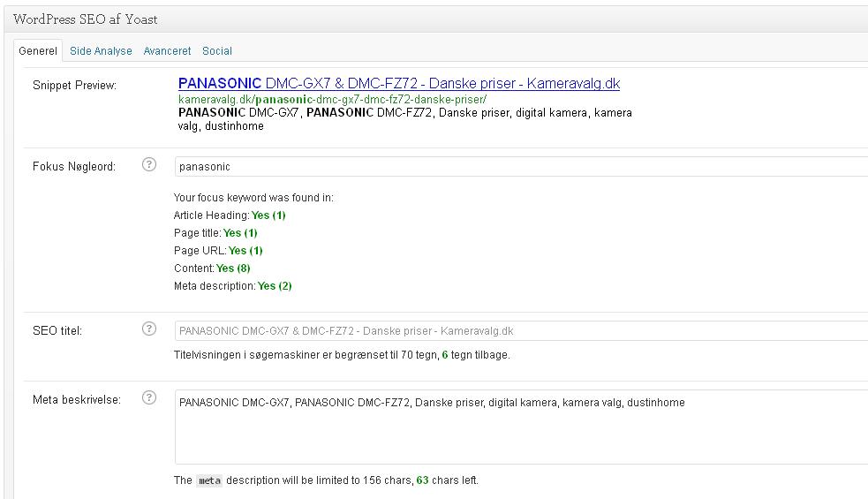The image size is (868, 499).
Task: Click the Article Heading Yes (1) result
Action: pyautogui.click(x=268, y=215)
